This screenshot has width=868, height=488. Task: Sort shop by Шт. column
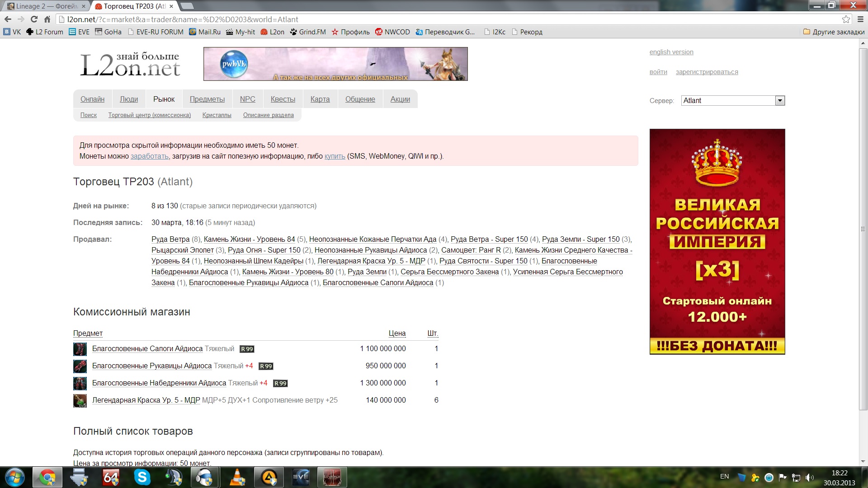tap(433, 333)
